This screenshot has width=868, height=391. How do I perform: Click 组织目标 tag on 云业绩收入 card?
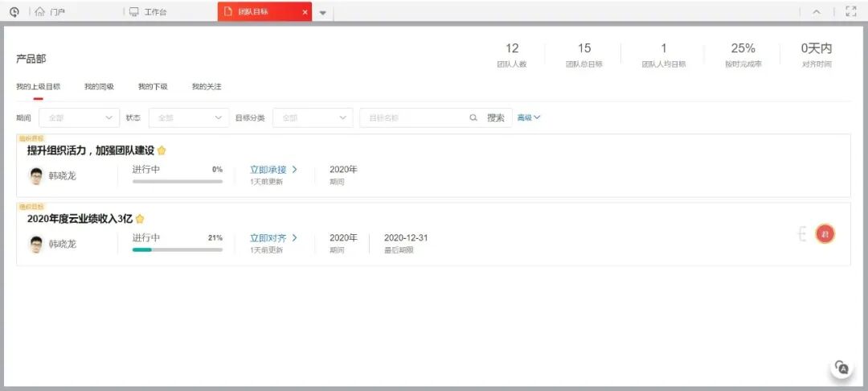[x=31, y=207]
